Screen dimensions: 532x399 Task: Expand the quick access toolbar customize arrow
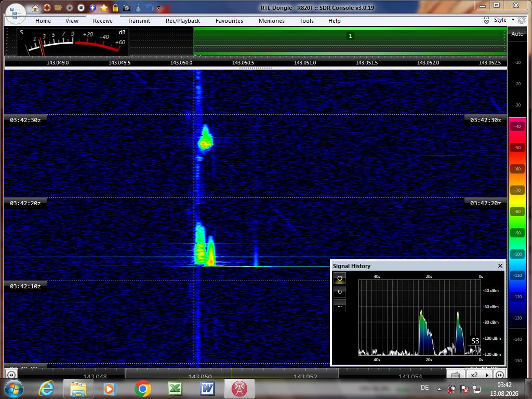tap(158, 8)
